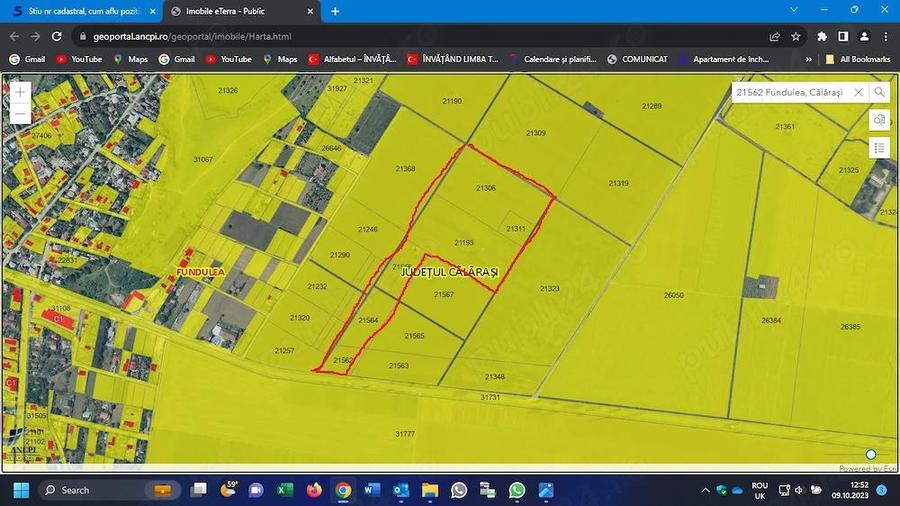This screenshot has height=506, width=900.
Task: Open Chrome's three-dot menu
Action: click(x=885, y=36)
